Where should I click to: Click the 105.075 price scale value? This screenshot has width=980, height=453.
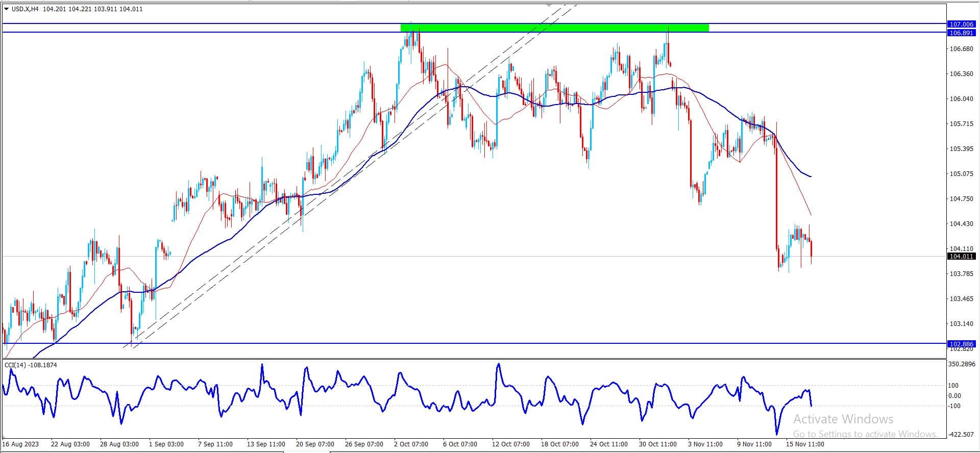[x=961, y=173]
